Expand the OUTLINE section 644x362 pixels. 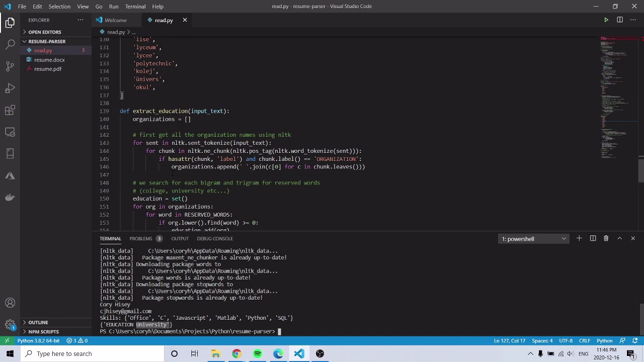click(38, 322)
